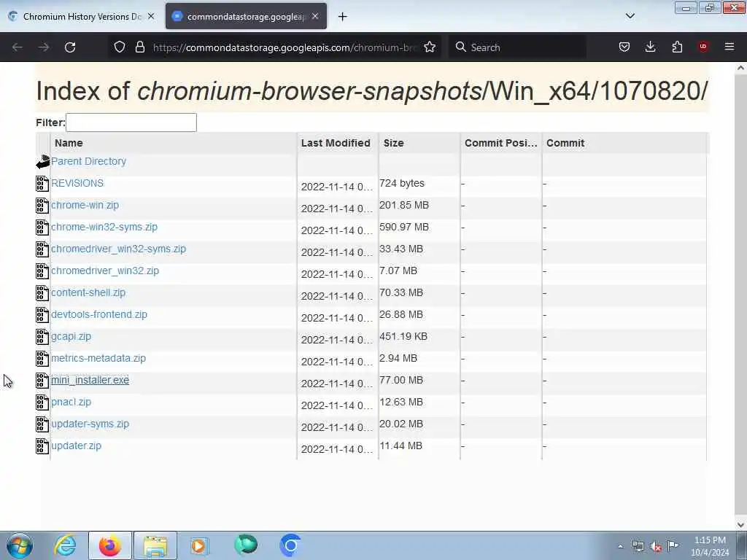Click the Commit column header

click(x=565, y=143)
